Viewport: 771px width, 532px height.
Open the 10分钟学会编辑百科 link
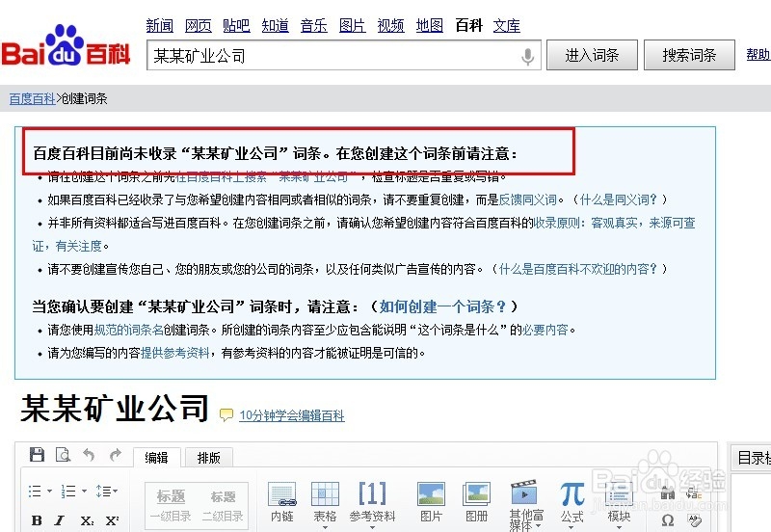click(292, 416)
